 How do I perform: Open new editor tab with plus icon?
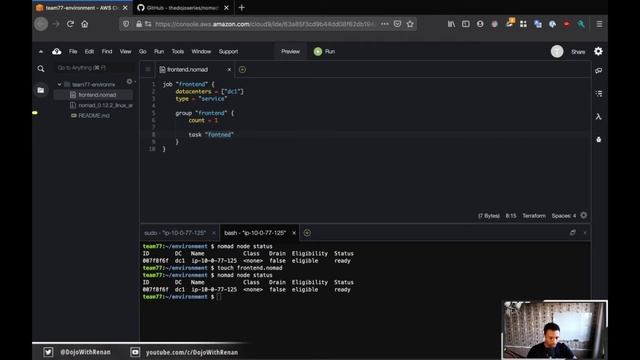(242, 69)
